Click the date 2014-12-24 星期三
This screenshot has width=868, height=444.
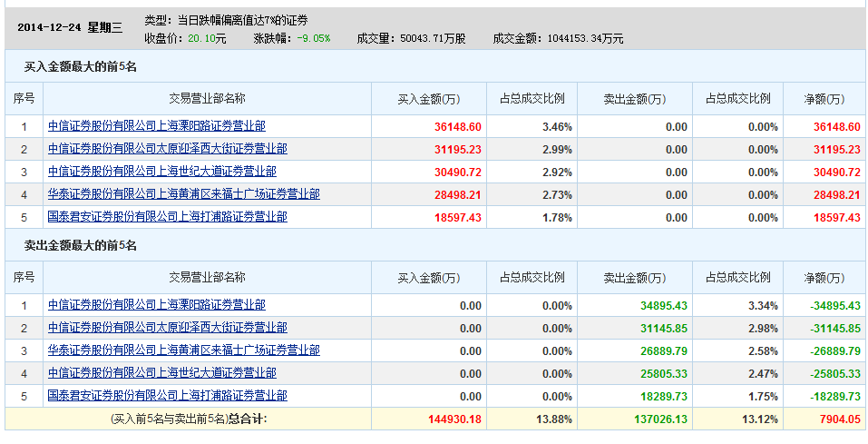pyautogui.click(x=71, y=28)
